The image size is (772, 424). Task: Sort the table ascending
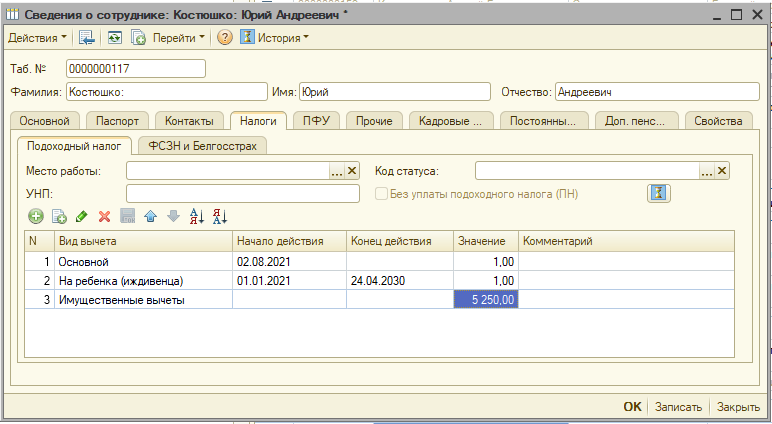tap(197, 216)
